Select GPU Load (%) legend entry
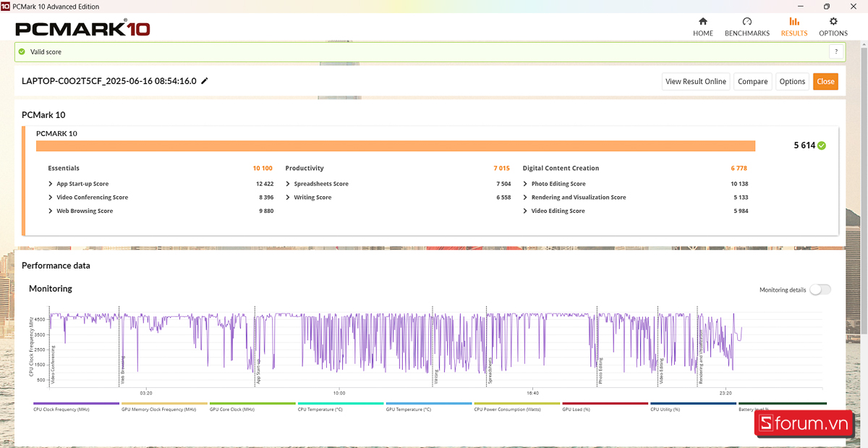This screenshot has height=448, width=868. click(x=605, y=407)
